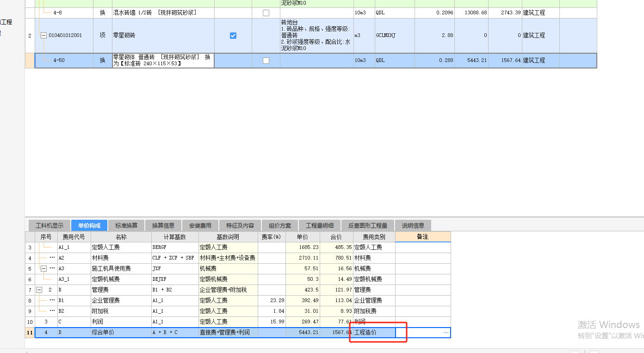Viewport: 644px width, 353px height.
Task: Click the 费用类别 column header
Action: (x=374, y=236)
